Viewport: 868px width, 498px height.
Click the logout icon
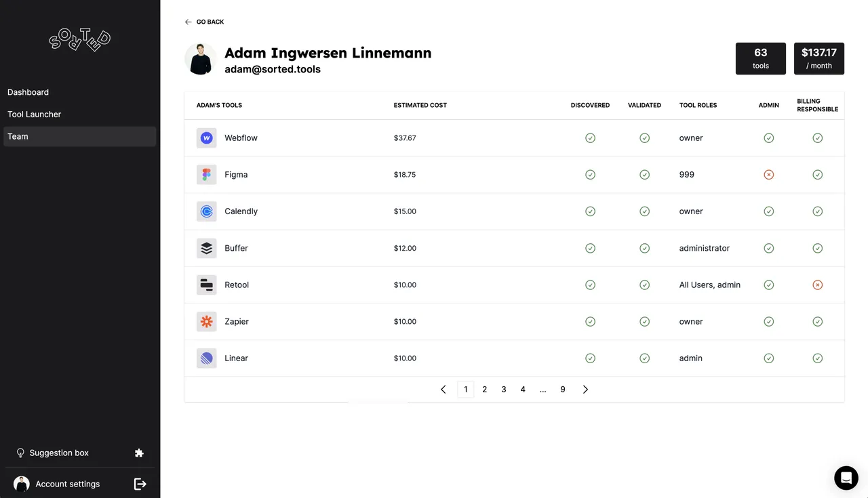(140, 484)
